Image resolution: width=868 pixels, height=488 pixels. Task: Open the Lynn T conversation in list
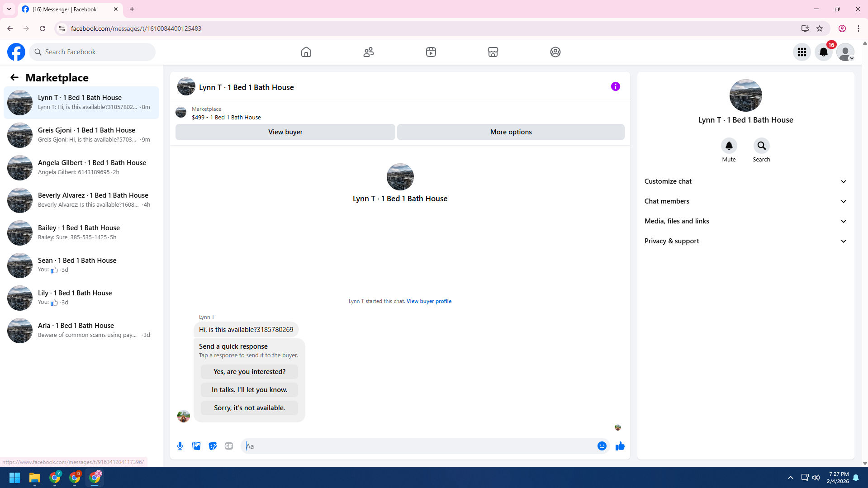pyautogui.click(x=81, y=103)
